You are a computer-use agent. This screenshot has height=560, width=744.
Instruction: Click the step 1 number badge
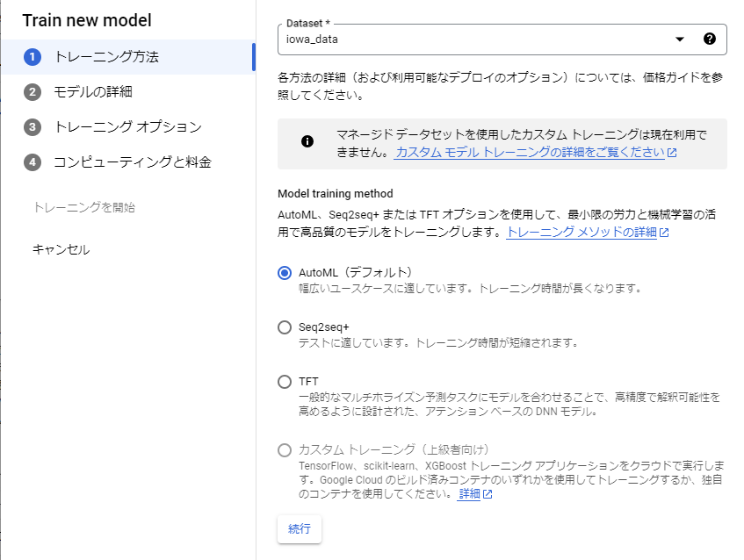pos(33,57)
